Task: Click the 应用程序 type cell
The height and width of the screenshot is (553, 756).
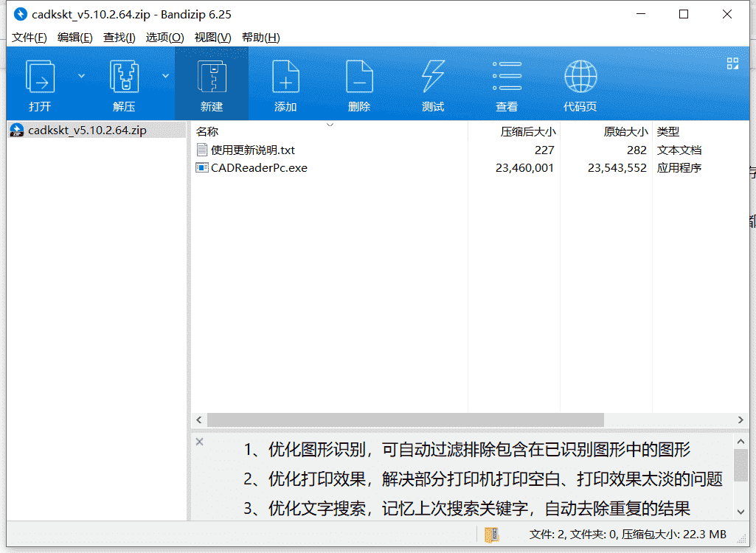Action: pyautogui.click(x=679, y=168)
